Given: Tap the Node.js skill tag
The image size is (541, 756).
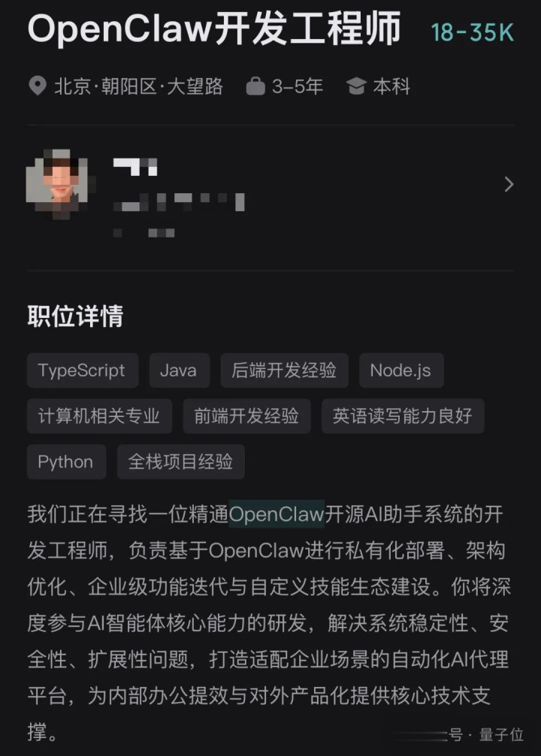Looking at the screenshot, I should (401, 370).
